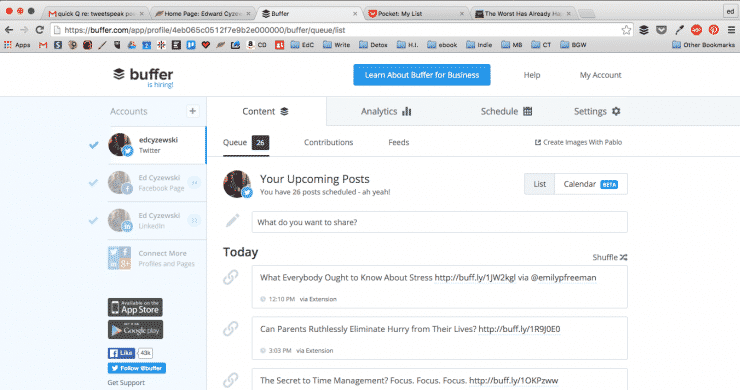Click the 'is hiring!' link

(x=160, y=85)
